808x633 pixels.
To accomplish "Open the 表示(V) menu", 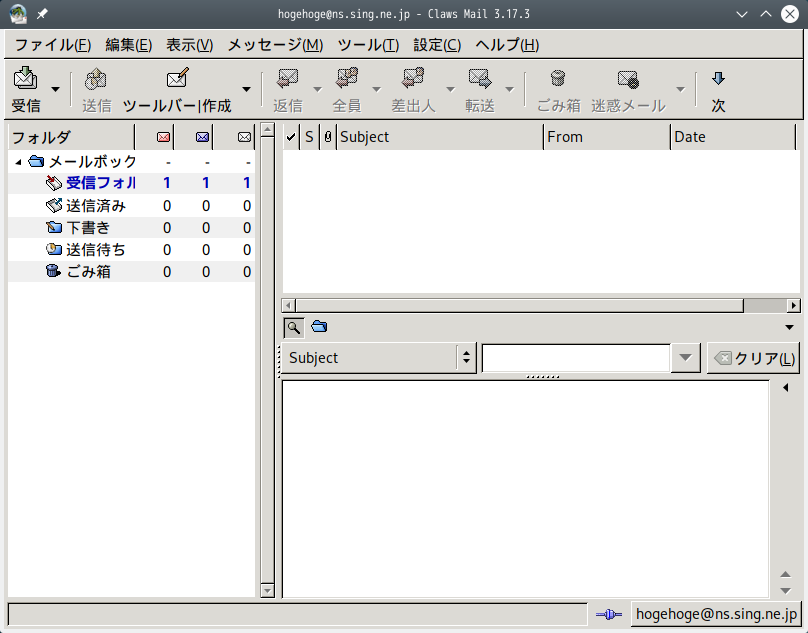I will pos(190,45).
